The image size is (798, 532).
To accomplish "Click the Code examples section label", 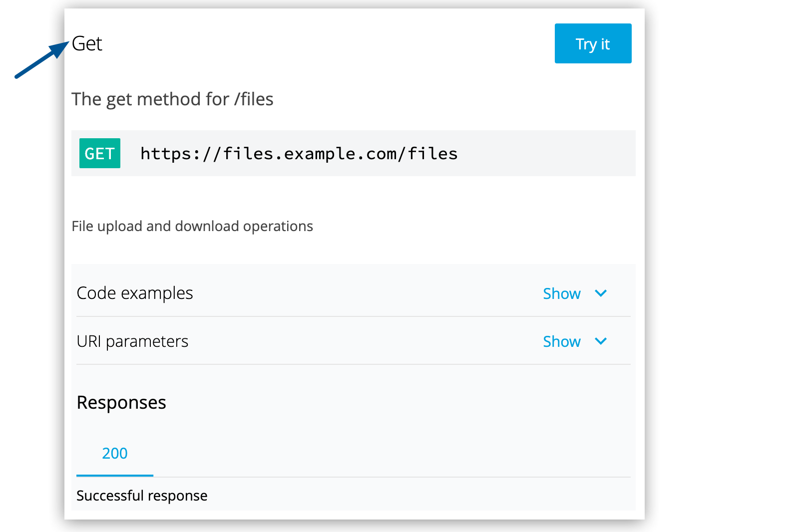I will [135, 293].
